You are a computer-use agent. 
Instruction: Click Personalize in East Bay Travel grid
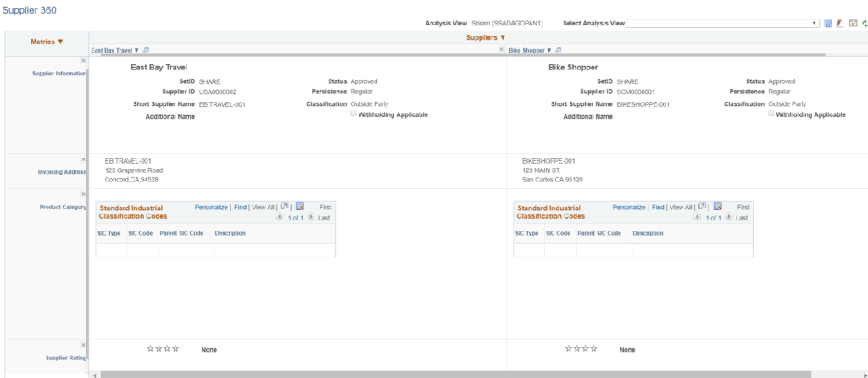click(211, 207)
